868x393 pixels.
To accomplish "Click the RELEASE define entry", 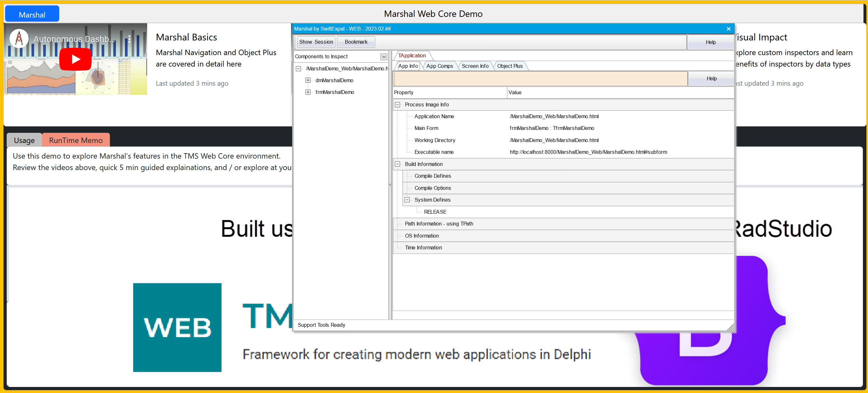I will tap(435, 212).
